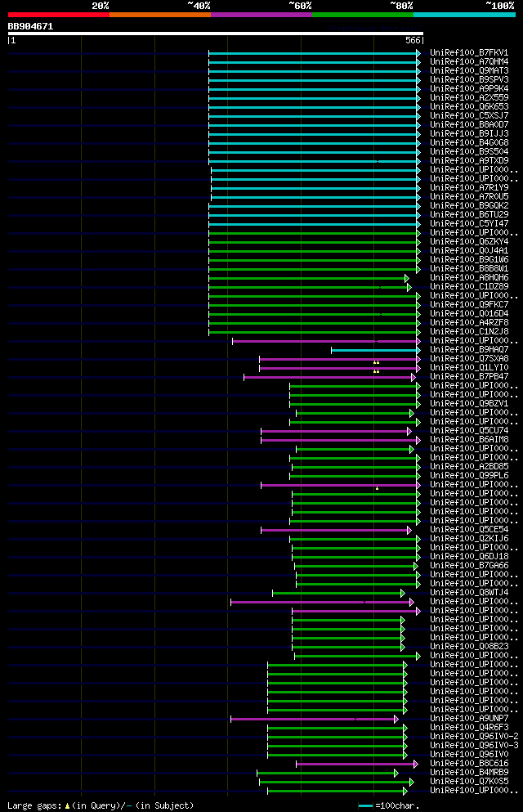The height and width of the screenshot is (812, 523).
Task: Click the UniRef100_B6AIM8 label
Action: click(x=469, y=440)
